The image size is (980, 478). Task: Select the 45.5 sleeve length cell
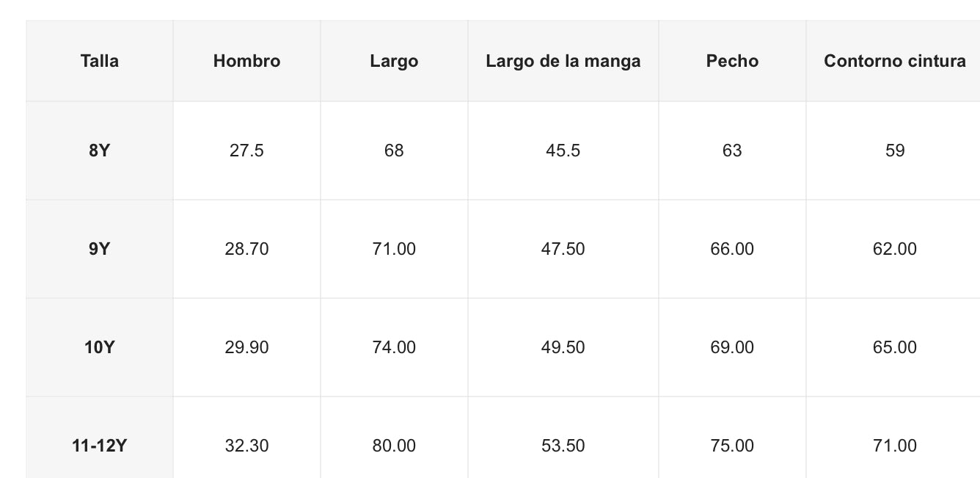point(563,151)
